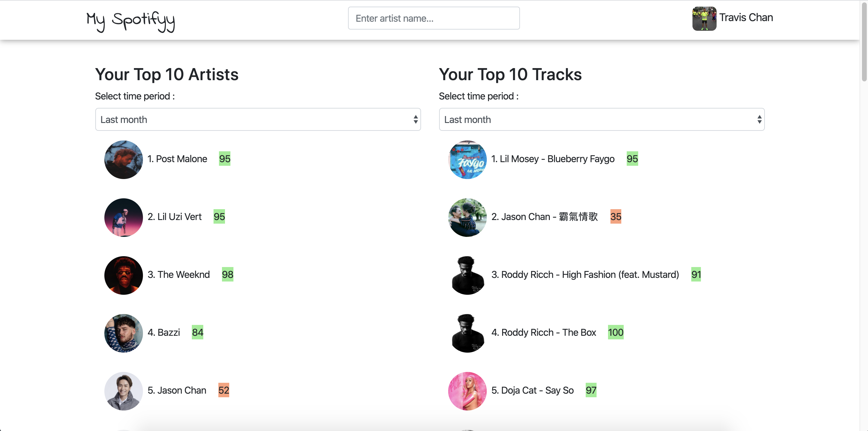
Task: Select the High Fashion (feat. Mustard) track
Action: coord(585,275)
